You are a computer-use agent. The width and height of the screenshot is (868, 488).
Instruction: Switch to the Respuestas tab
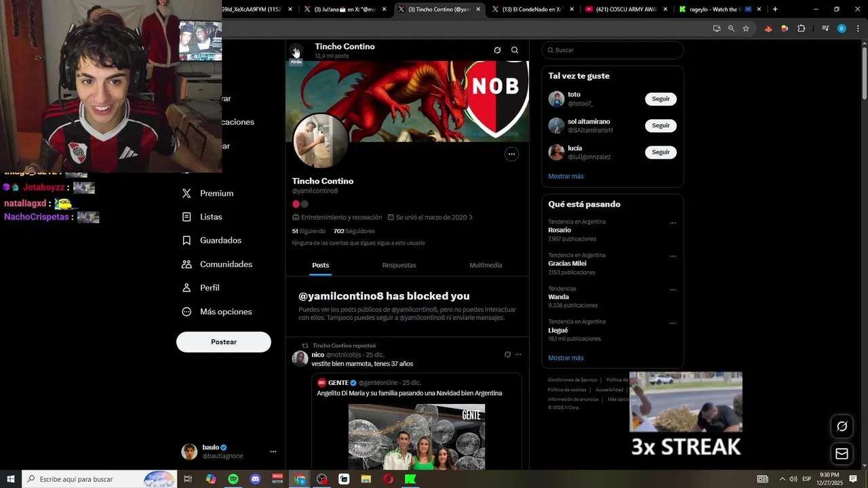pyautogui.click(x=399, y=265)
